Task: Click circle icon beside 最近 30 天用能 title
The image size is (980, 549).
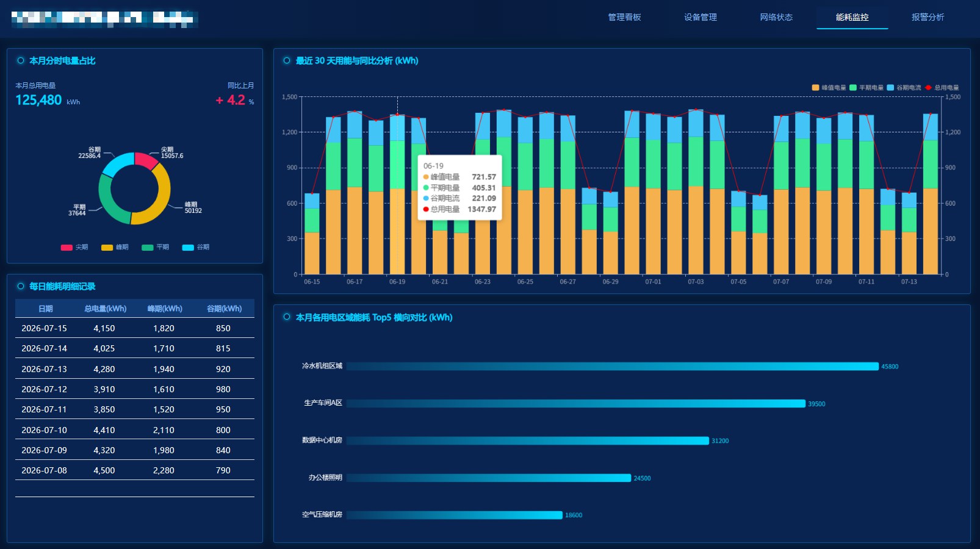Action: [287, 60]
